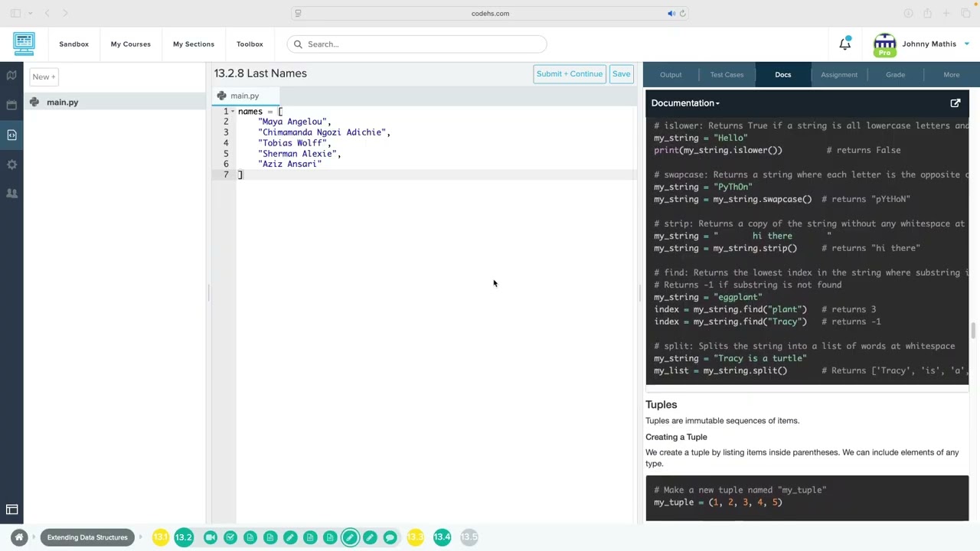The image size is (980, 551).
Task: Click the 13.2.8 Last Names title
Action: (260, 73)
